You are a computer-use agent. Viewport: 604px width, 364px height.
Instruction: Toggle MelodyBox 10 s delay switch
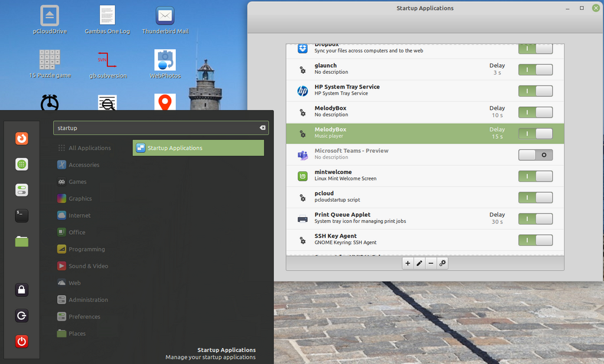(536, 113)
